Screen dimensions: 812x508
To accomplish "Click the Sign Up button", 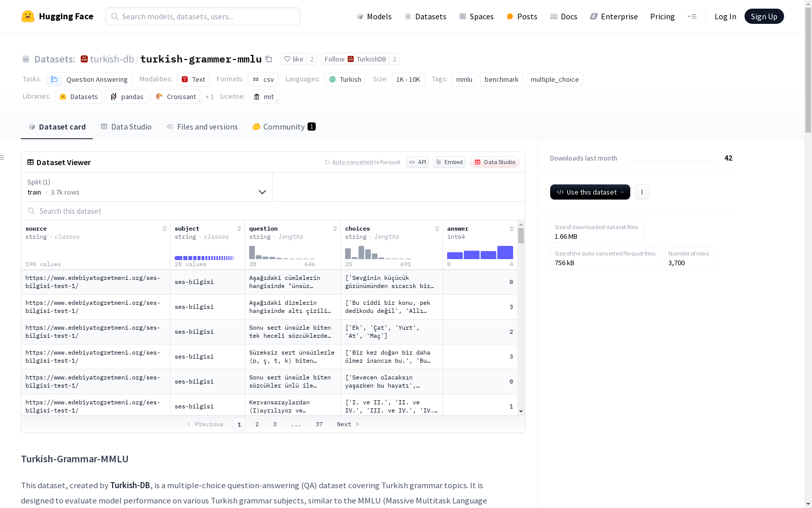I will coord(764,16).
